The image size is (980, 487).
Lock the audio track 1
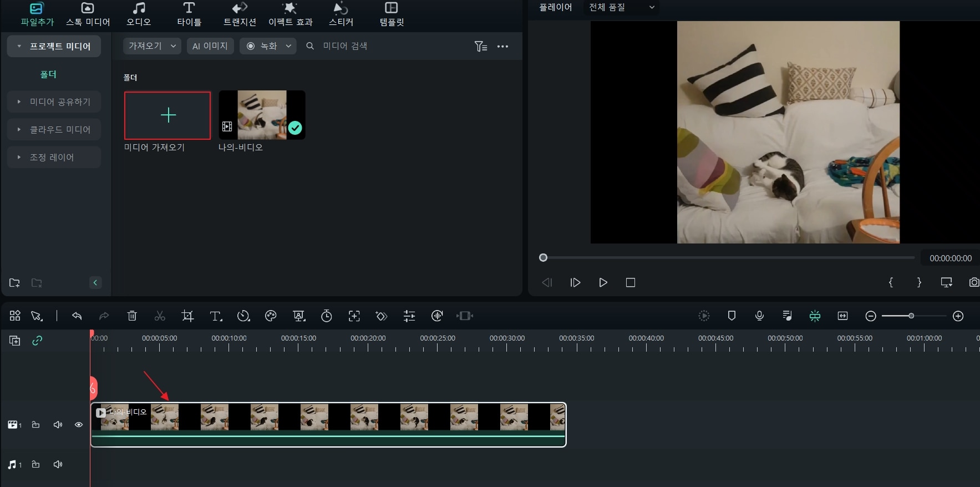[35, 464]
